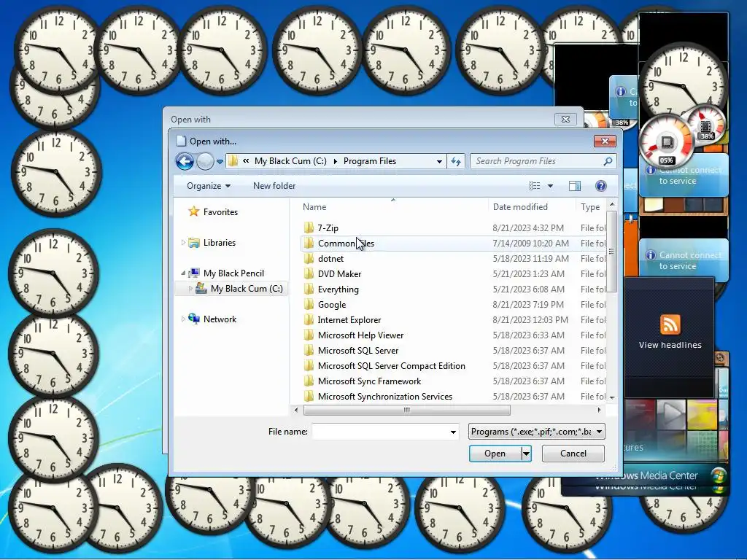This screenshot has width=747, height=560.
Task: Click My Black Cum (C:) breadcrumb
Action: pyautogui.click(x=290, y=161)
